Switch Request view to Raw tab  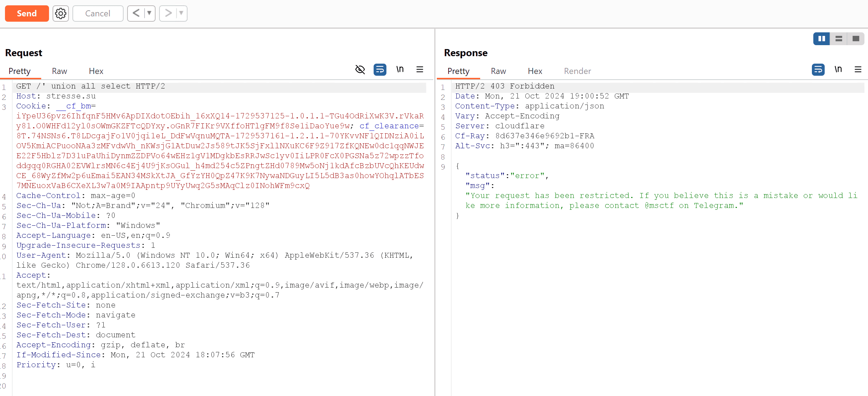tap(59, 71)
